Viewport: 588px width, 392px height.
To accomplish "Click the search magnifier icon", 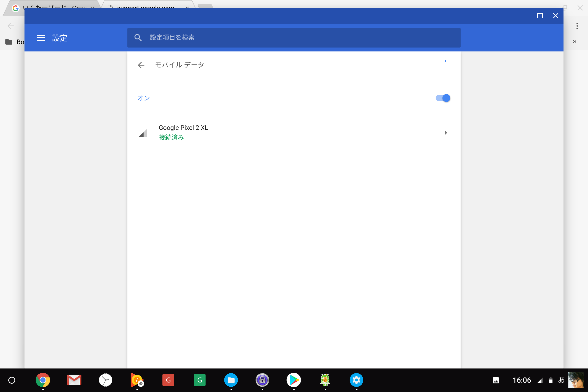I will [x=138, y=37].
